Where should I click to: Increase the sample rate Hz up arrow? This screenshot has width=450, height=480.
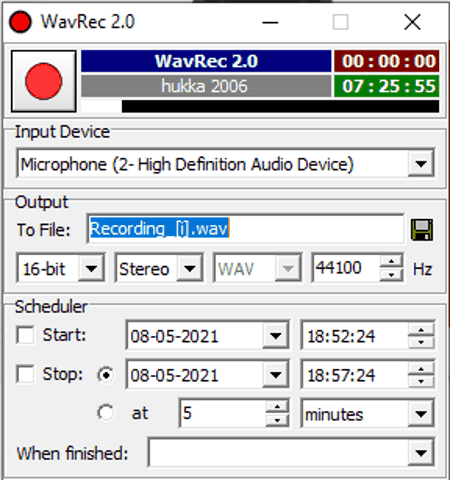point(391,262)
